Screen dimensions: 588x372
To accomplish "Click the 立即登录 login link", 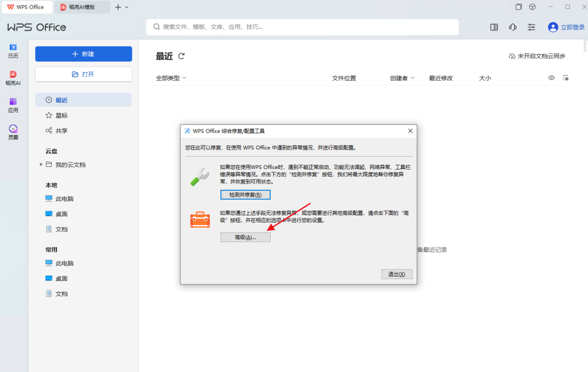I will point(572,27).
